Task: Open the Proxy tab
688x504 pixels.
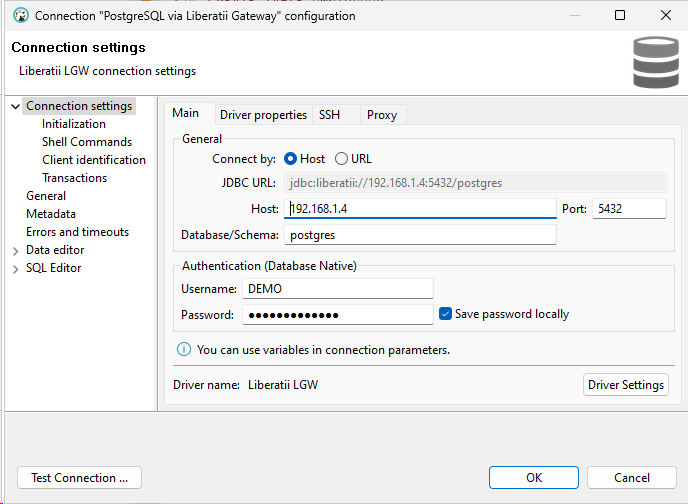Action: [x=382, y=115]
